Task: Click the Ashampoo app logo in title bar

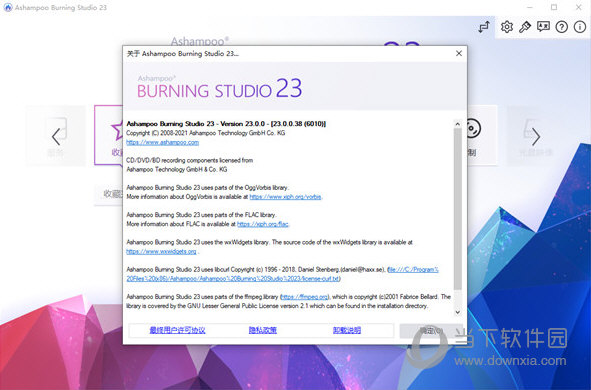Action: tap(8, 7)
